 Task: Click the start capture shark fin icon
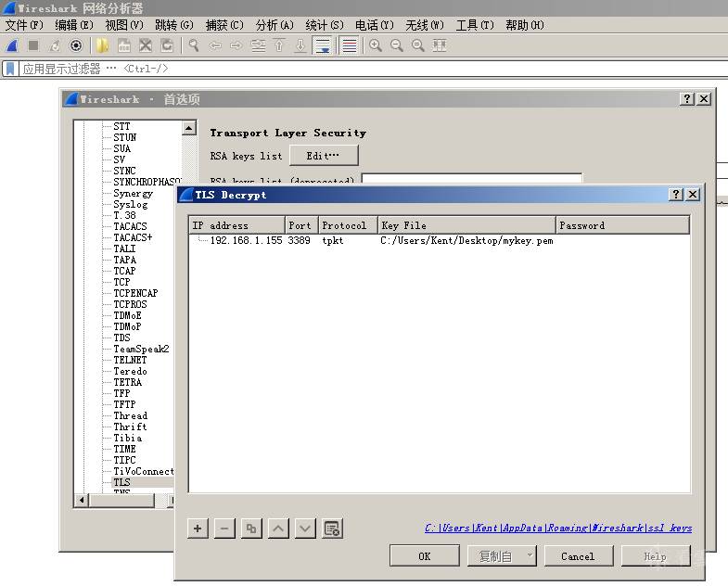pyautogui.click(x=12, y=45)
